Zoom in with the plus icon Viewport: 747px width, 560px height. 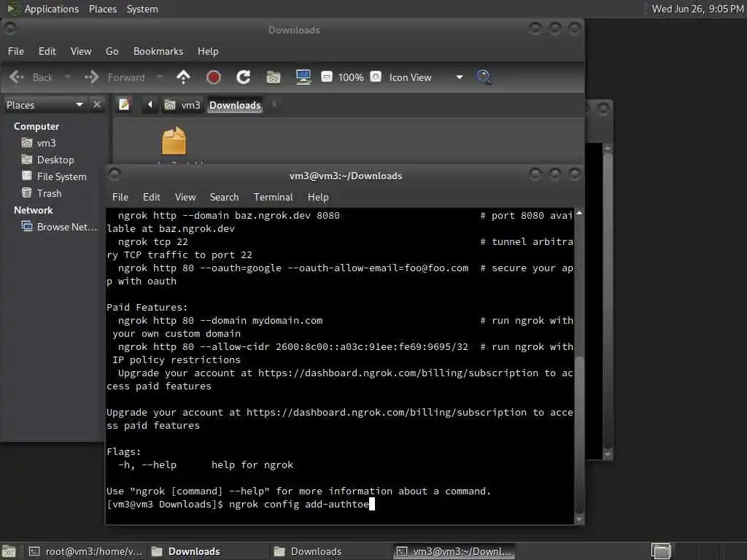click(x=376, y=77)
